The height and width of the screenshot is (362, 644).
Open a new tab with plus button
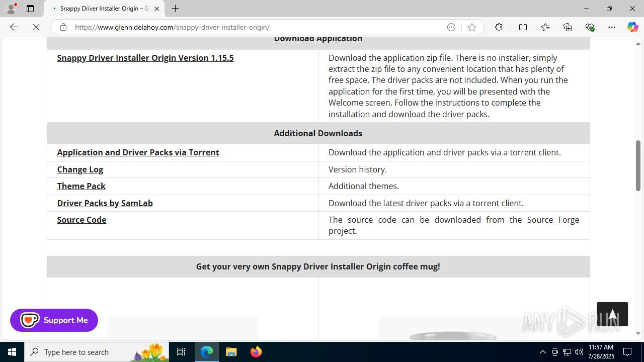175,9
